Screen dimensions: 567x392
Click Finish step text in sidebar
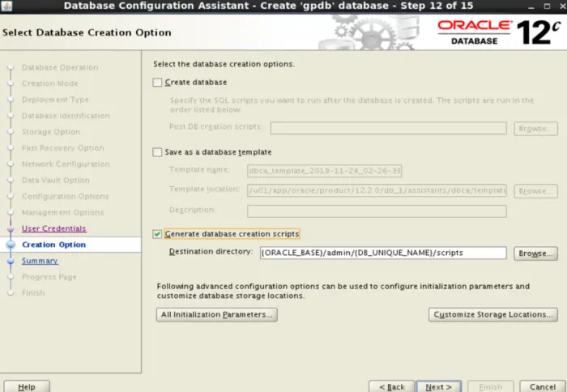[x=33, y=293]
